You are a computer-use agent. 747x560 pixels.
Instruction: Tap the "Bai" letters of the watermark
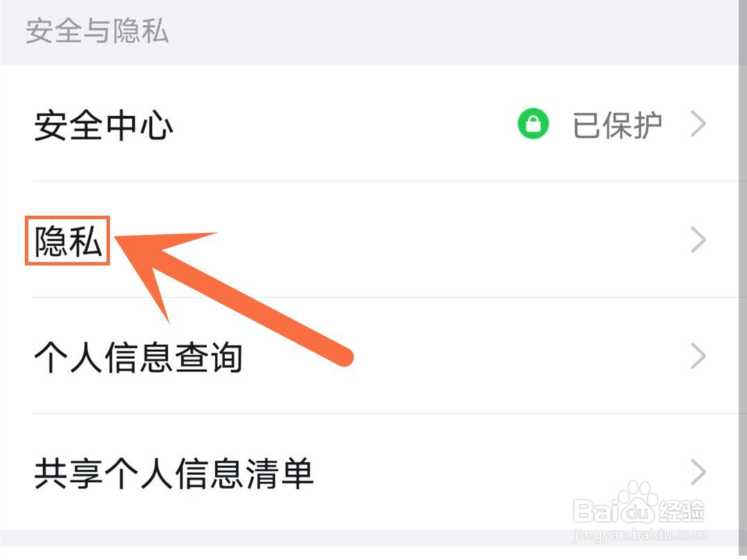coord(595,511)
